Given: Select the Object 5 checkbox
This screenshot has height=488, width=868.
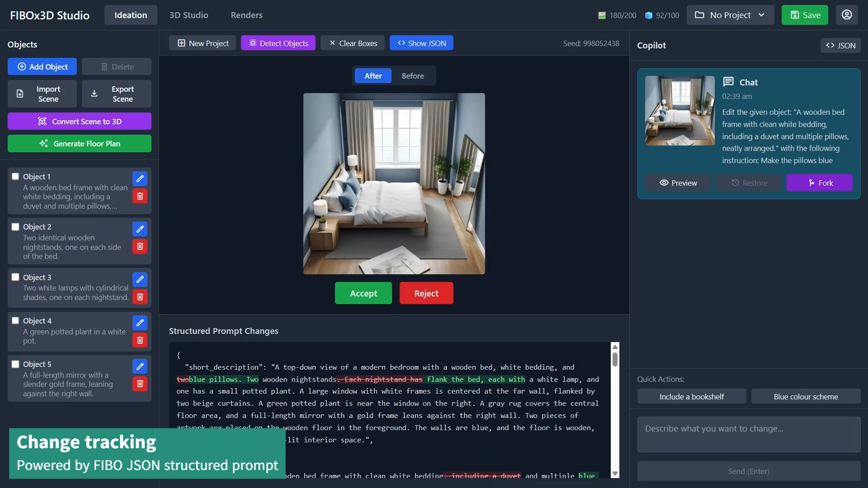Looking at the screenshot, I should click(15, 364).
